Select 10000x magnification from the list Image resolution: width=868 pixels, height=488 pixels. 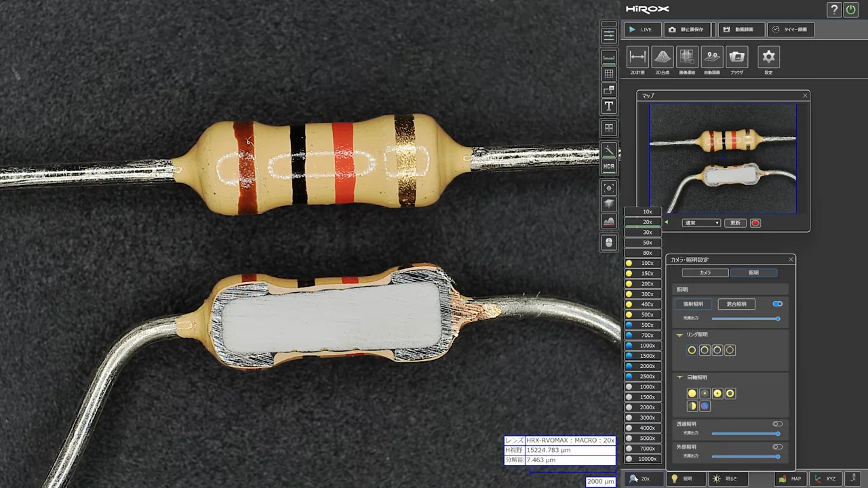(x=642, y=459)
